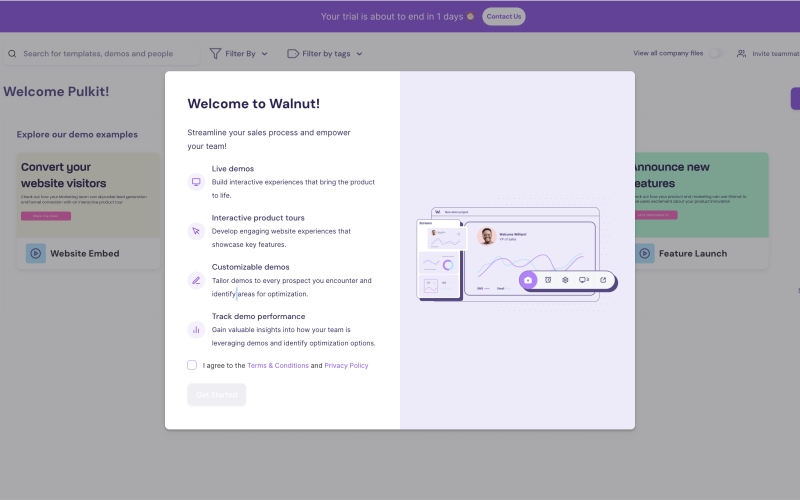Check the agree to Terms checkbox
800x500 pixels.
(x=192, y=365)
